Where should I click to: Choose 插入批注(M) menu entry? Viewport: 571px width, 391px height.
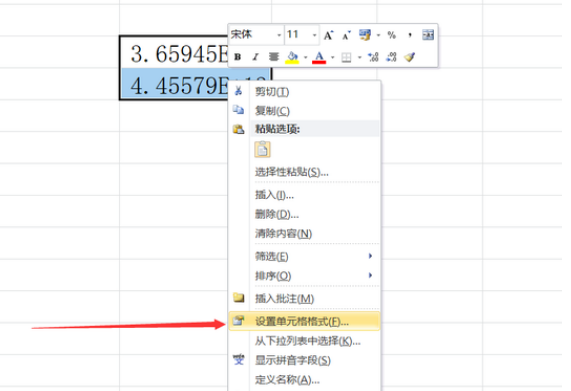point(304,299)
